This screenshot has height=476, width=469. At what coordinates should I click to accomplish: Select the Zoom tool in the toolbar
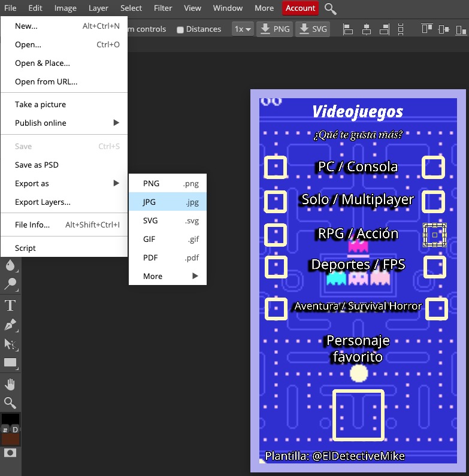coord(10,403)
